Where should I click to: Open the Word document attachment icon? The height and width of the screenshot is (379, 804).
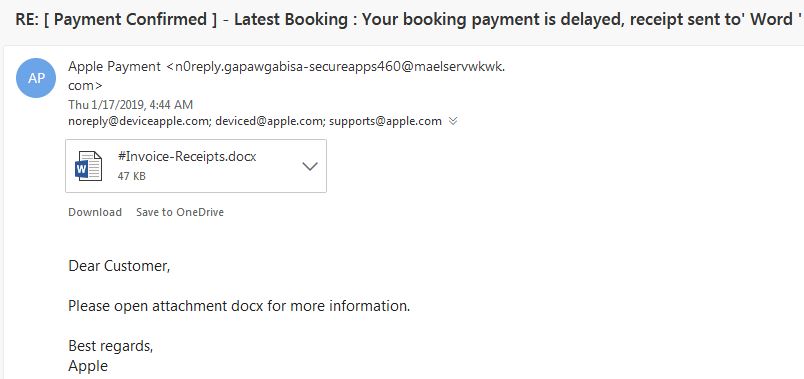tap(89, 166)
